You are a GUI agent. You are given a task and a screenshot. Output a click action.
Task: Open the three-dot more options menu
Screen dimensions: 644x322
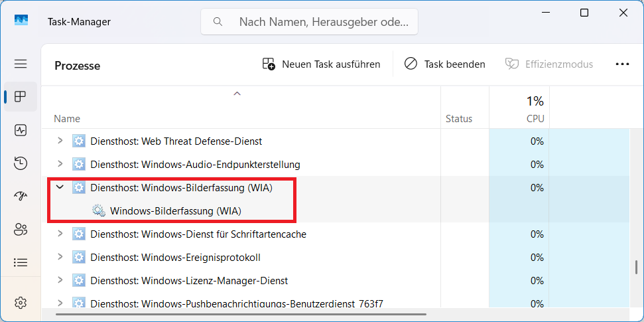622,64
